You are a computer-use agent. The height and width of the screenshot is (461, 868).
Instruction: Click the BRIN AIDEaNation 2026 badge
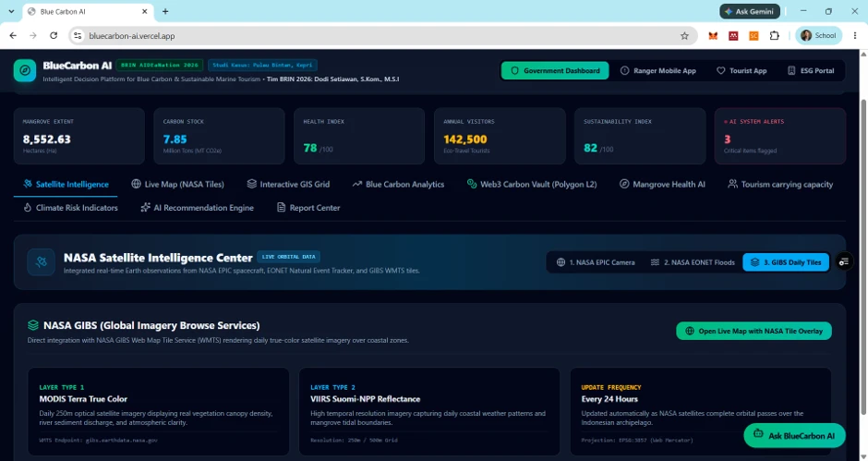click(x=160, y=65)
